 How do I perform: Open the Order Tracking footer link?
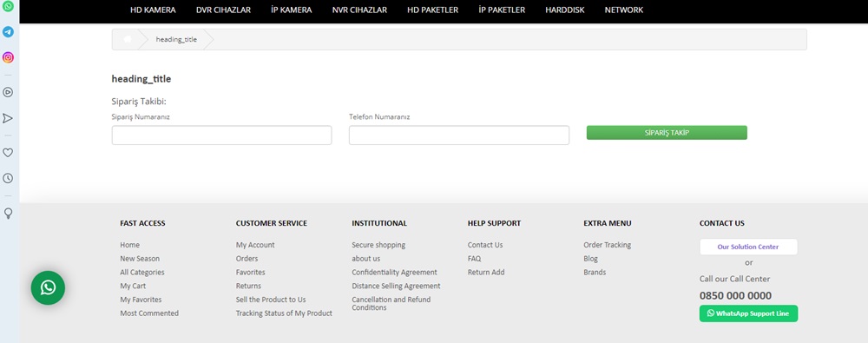point(608,245)
